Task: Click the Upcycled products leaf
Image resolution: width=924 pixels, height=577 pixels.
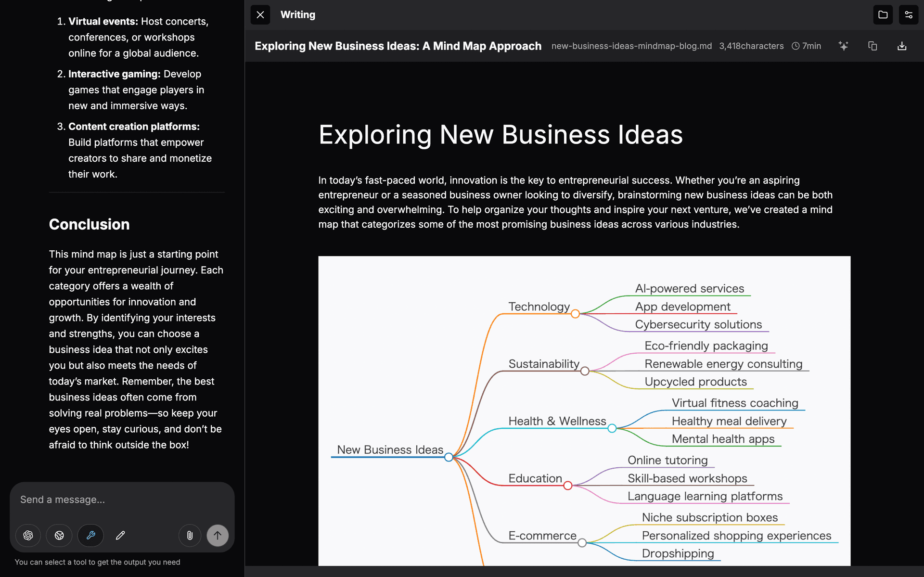Action: [x=695, y=382]
